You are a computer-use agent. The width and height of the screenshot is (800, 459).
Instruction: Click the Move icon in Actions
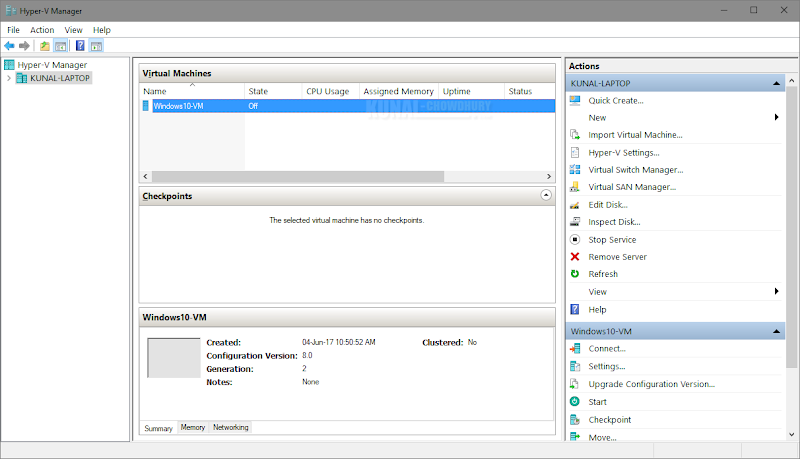[x=575, y=437]
